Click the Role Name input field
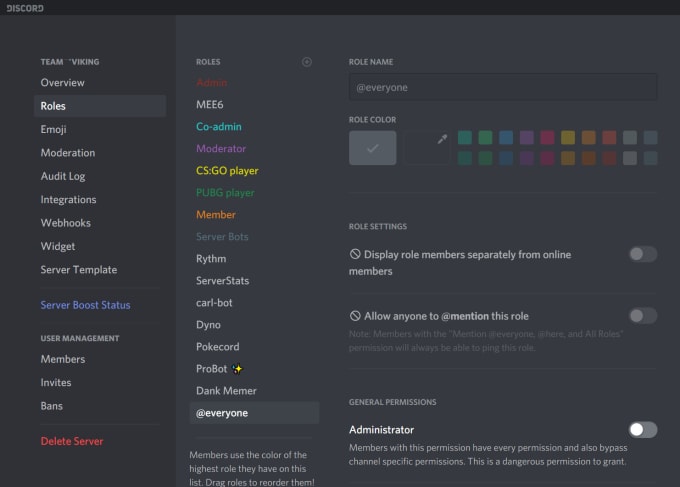The height and width of the screenshot is (487, 680). coord(503,88)
